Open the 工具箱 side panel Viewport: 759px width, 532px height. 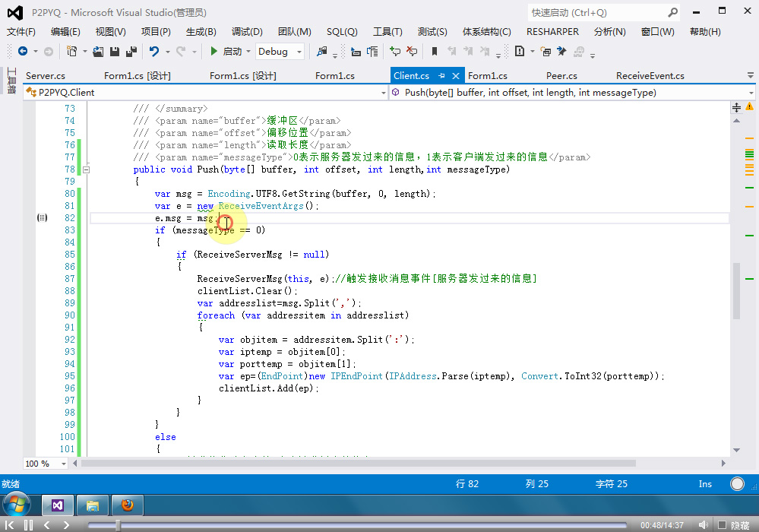click(11, 81)
